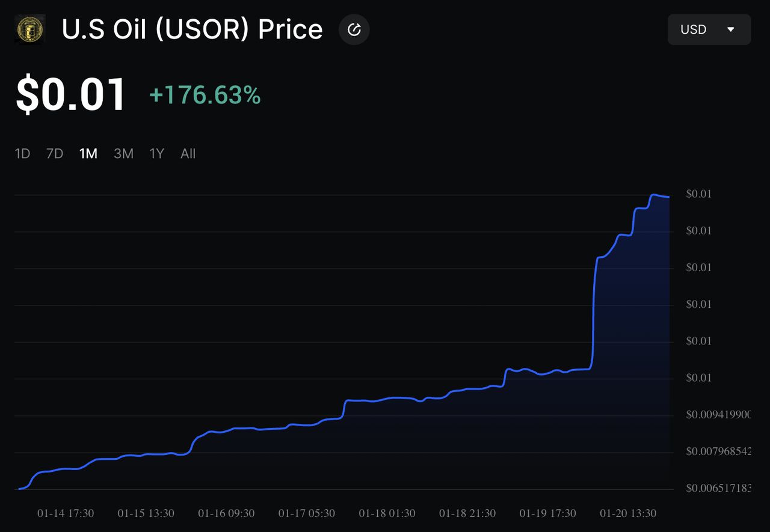Select the 1M time range
The image size is (770, 532).
88,154
